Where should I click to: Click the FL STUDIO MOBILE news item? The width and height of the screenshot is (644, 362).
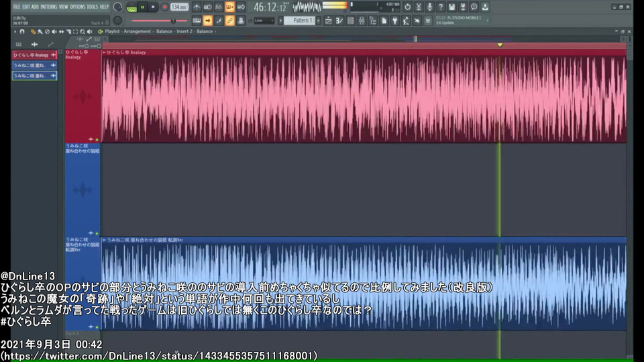pos(462,21)
